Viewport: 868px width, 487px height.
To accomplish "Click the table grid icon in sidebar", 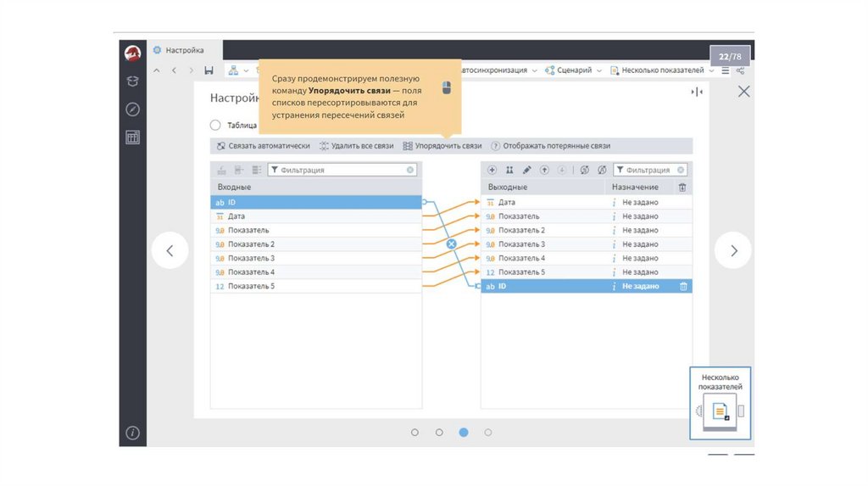I will coord(132,137).
